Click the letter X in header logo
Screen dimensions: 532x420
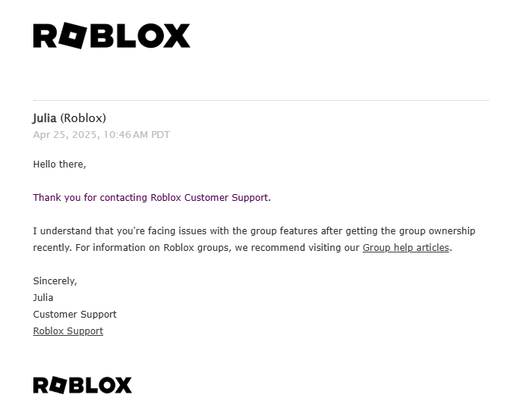(x=176, y=36)
